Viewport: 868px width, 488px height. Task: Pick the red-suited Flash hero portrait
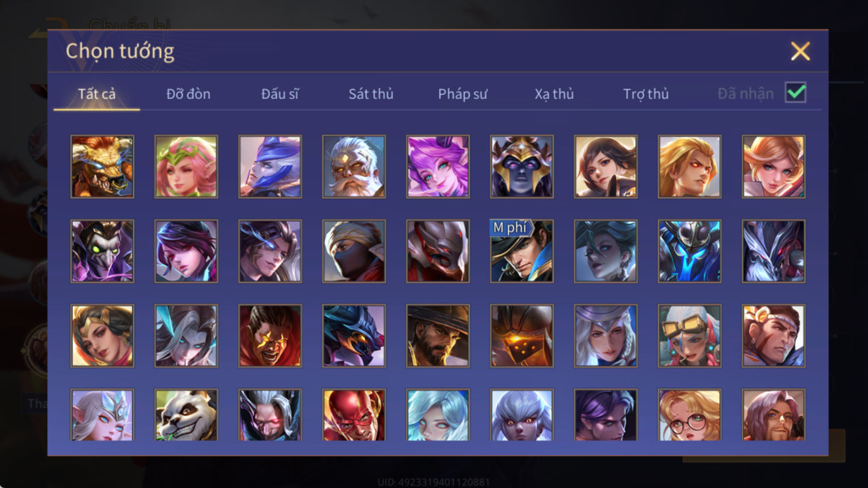point(354,415)
